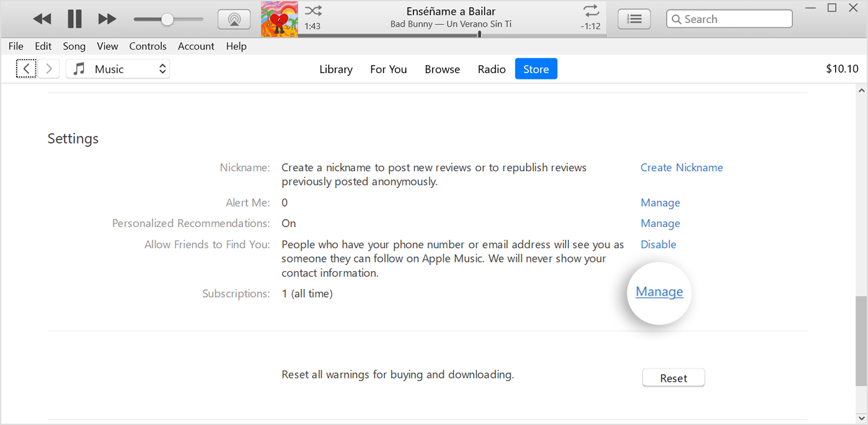Image resolution: width=868 pixels, height=425 pixels.
Task: Open the Up Next queue
Action: pyautogui.click(x=634, y=19)
